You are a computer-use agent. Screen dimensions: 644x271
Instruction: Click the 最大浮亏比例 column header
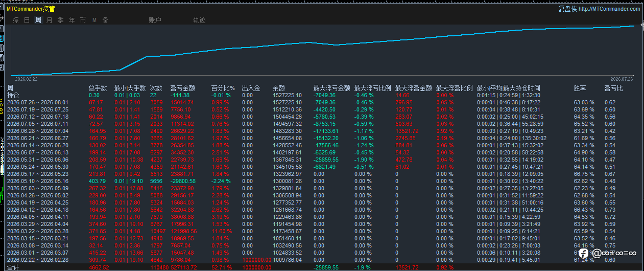coord(372,88)
